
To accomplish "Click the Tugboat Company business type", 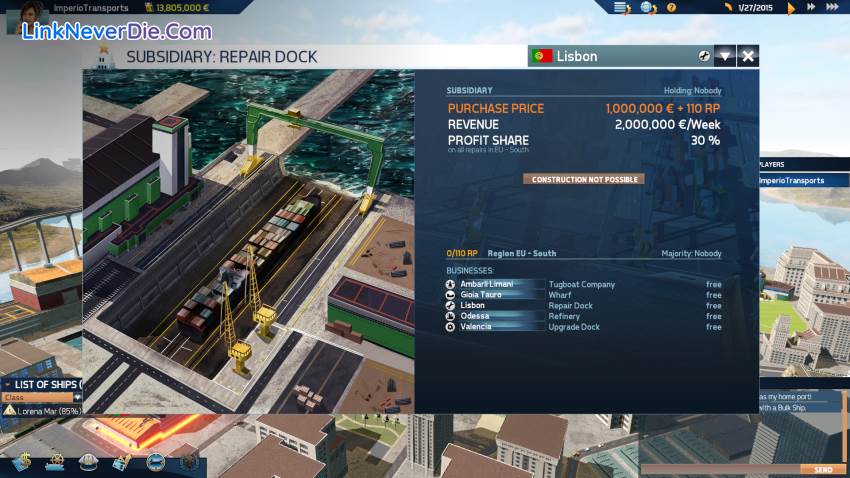I will coord(581,284).
